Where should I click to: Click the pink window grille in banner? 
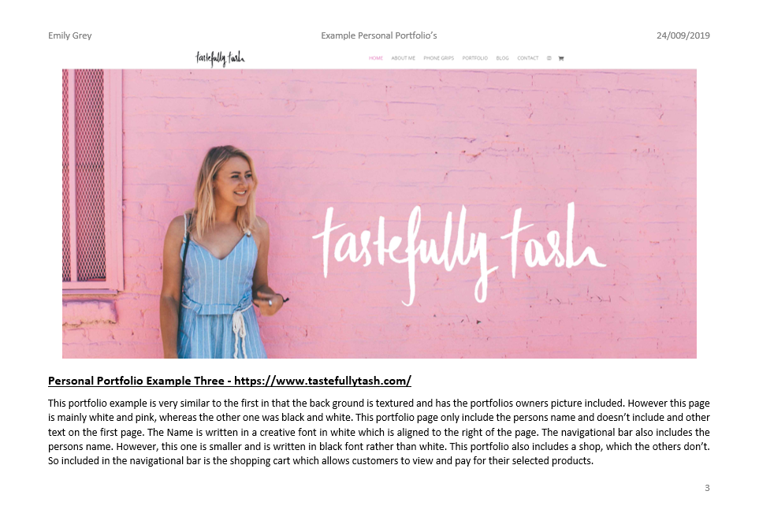90,175
